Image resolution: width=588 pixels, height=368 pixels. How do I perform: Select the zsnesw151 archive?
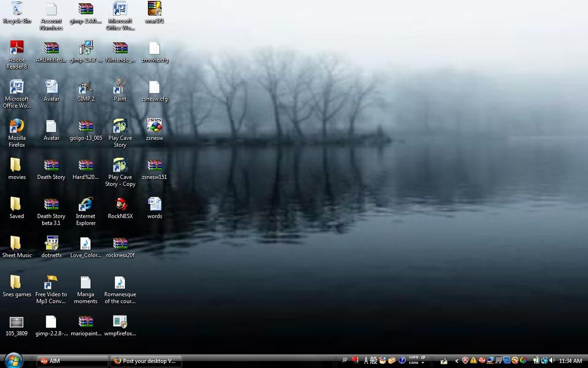click(x=155, y=169)
